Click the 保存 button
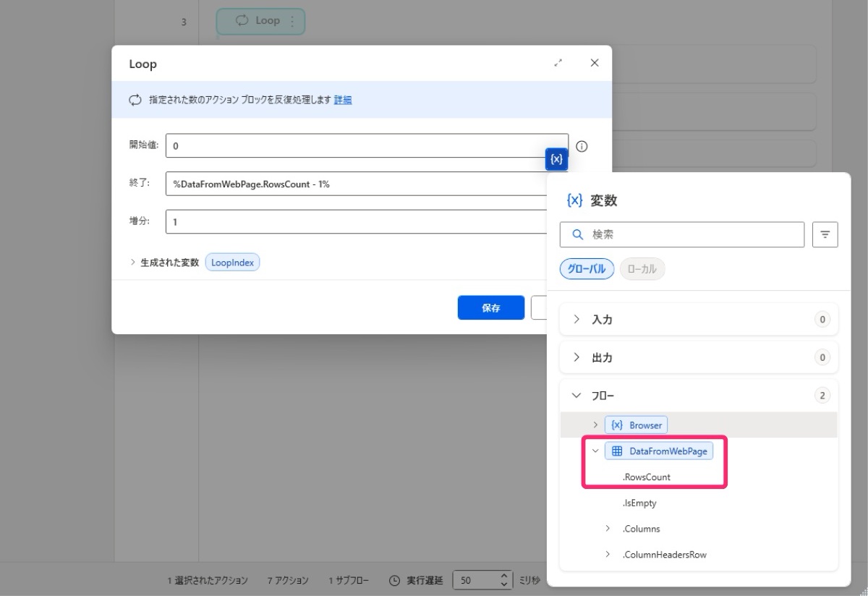Screen dimensions: 868x596 [491, 307]
